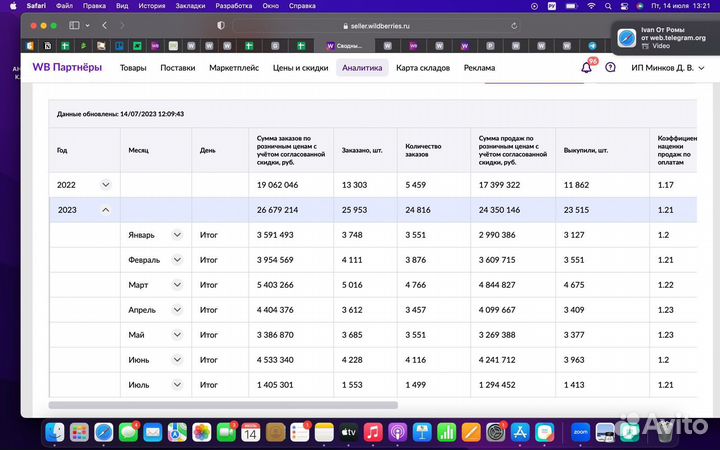Expand the 2022 year row

click(x=105, y=185)
